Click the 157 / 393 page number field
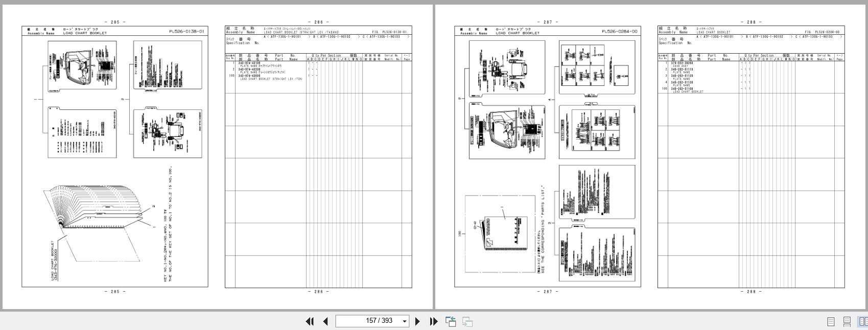Image resolution: width=868 pixels, height=330 pixels. (x=372, y=321)
